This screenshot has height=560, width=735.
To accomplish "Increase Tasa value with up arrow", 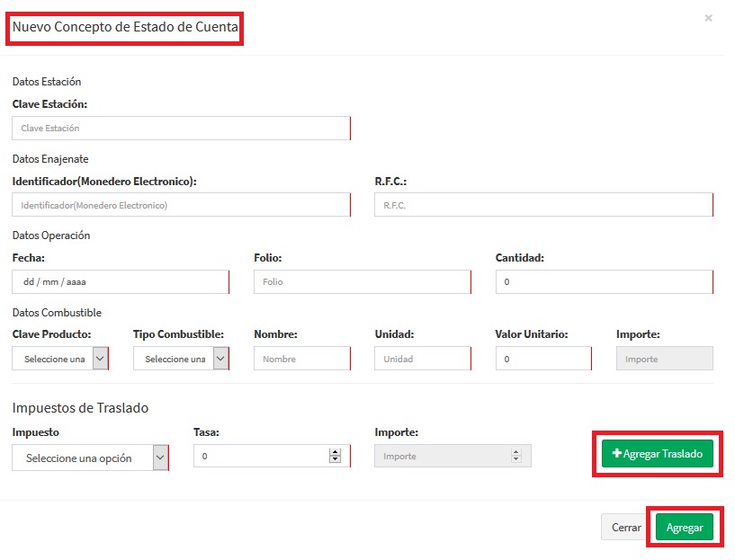I will click(335, 452).
